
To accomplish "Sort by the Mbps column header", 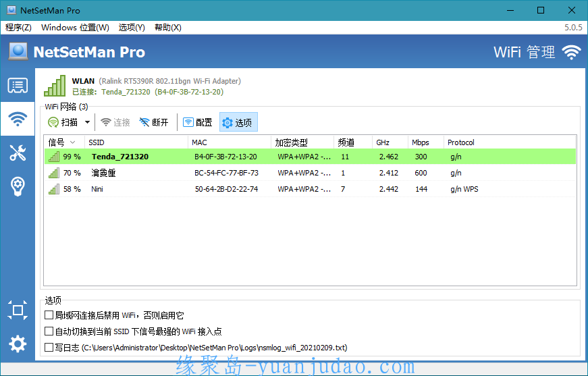I will [x=426, y=142].
